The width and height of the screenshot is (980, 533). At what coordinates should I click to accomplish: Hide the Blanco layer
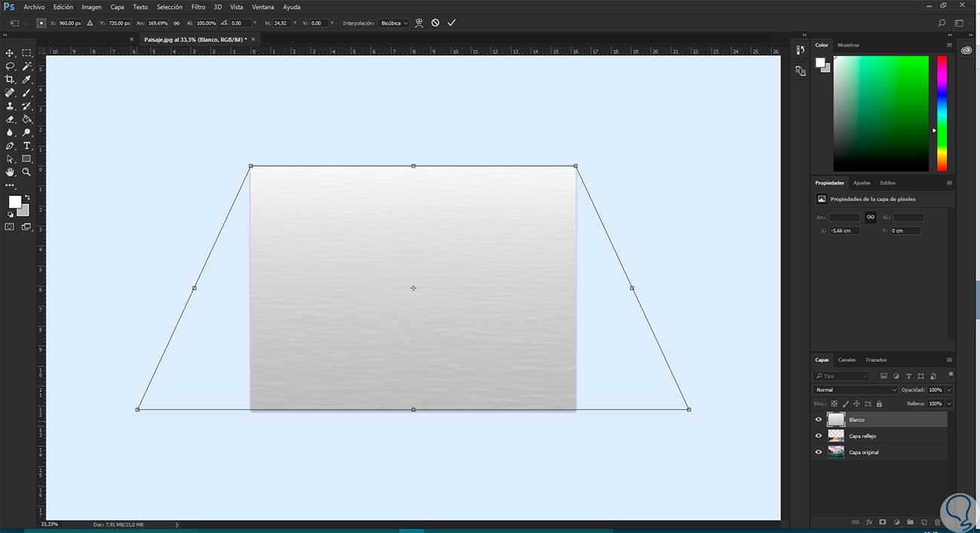click(x=819, y=420)
